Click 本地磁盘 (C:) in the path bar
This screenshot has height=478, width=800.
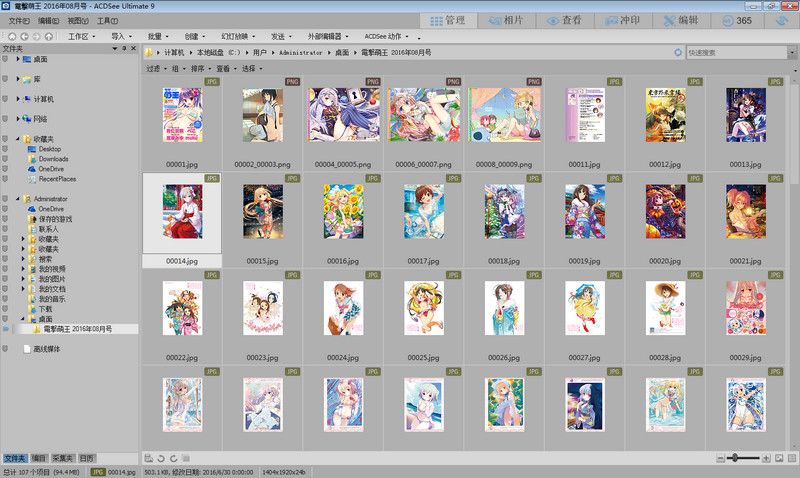pyautogui.click(x=218, y=52)
